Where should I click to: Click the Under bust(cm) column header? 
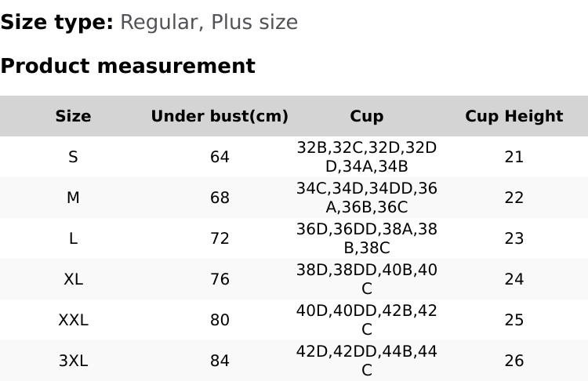220,116
